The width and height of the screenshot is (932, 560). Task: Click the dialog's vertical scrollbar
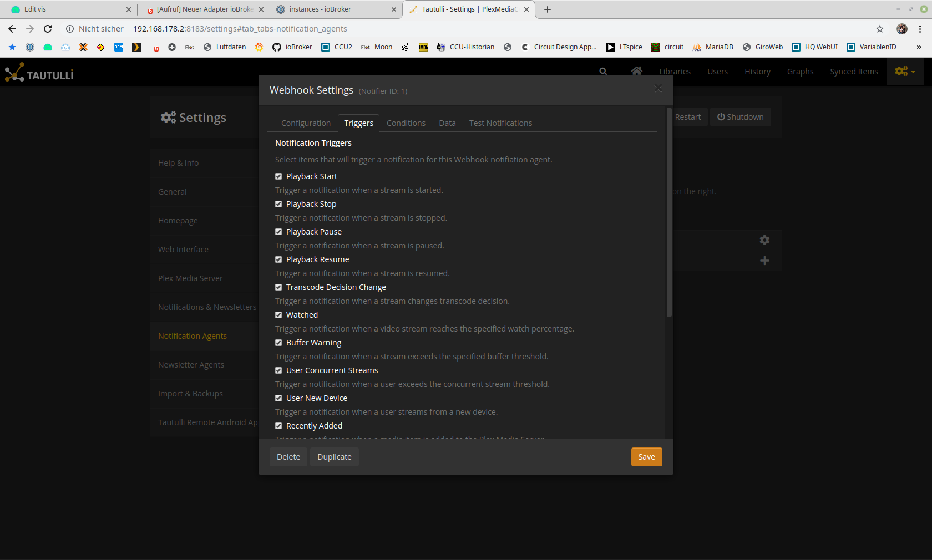pos(669,212)
